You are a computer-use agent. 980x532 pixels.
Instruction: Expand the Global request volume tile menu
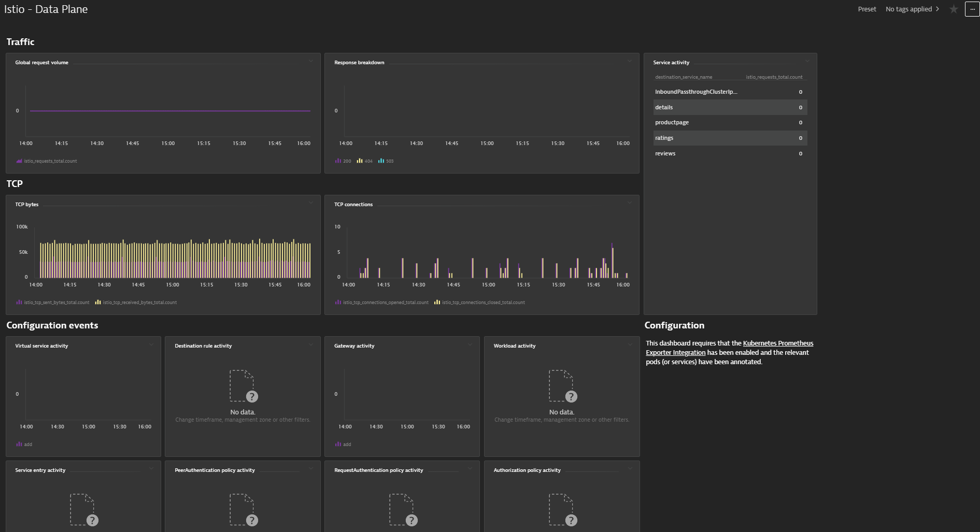(311, 61)
